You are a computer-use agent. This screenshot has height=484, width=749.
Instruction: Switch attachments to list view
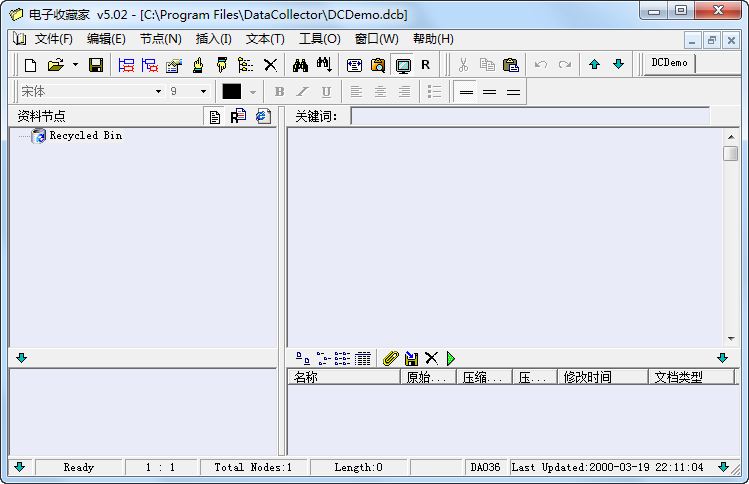point(342,358)
